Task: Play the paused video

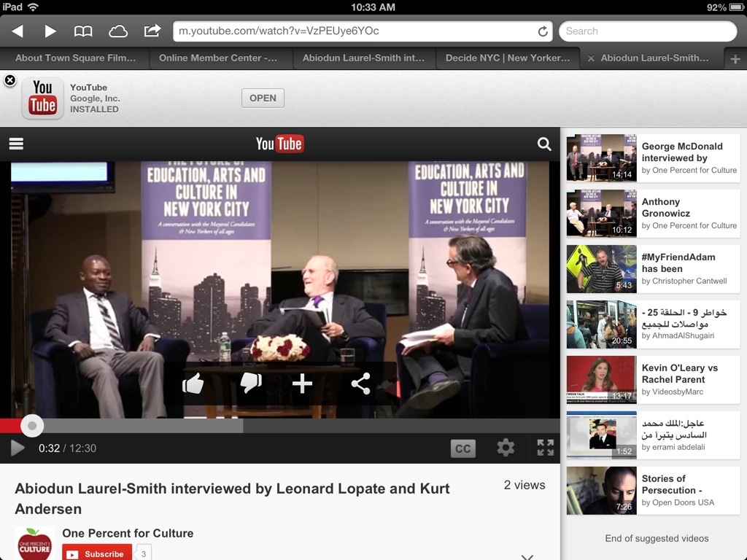Action: 18,448
